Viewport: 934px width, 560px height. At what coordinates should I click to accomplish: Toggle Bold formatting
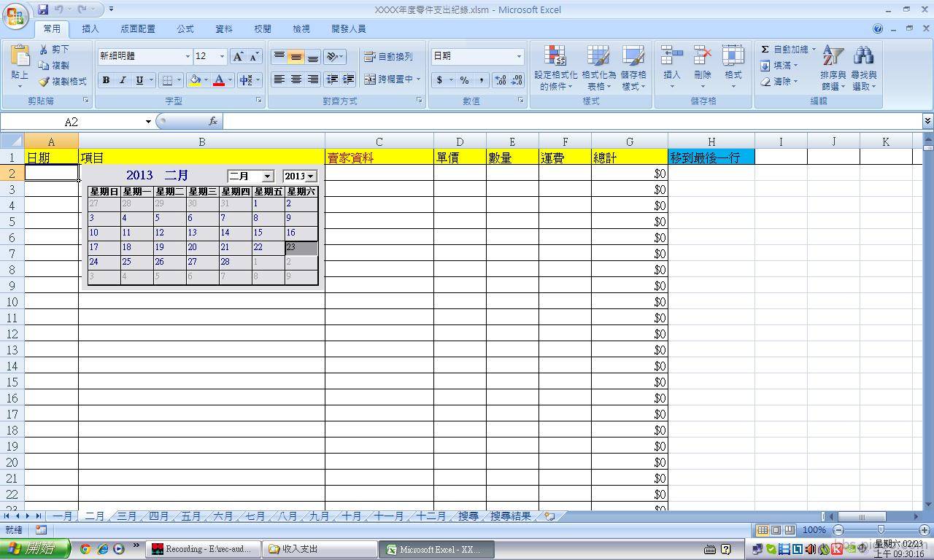106,79
